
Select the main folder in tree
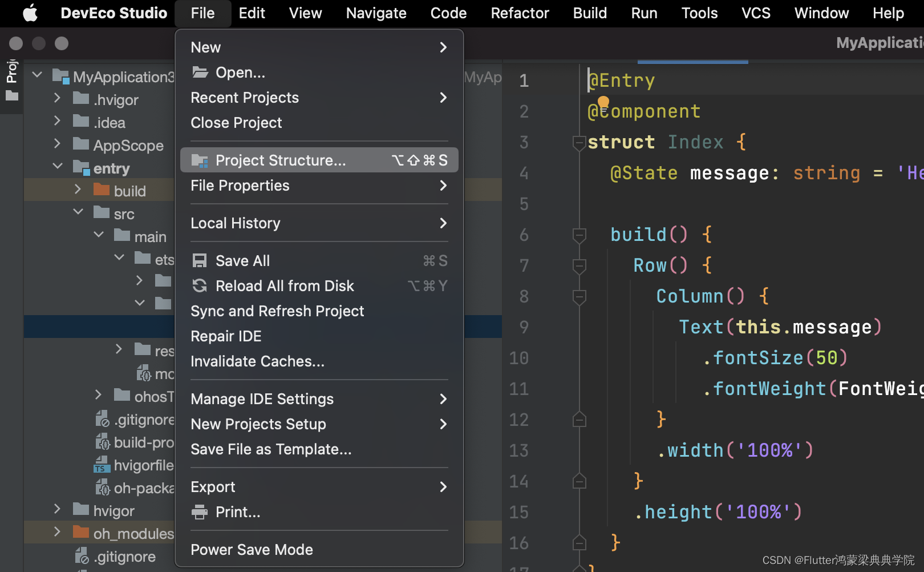coord(151,237)
